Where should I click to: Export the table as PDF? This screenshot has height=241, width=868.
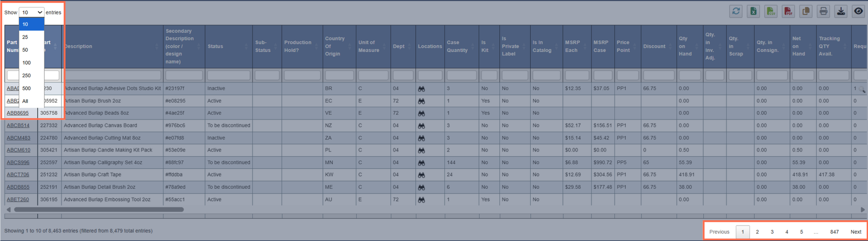click(x=788, y=11)
